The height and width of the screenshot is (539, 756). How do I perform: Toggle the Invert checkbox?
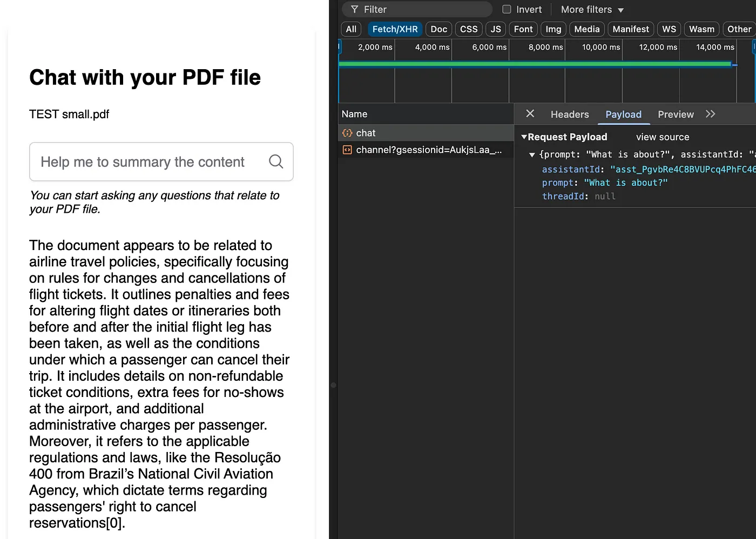[x=507, y=10]
